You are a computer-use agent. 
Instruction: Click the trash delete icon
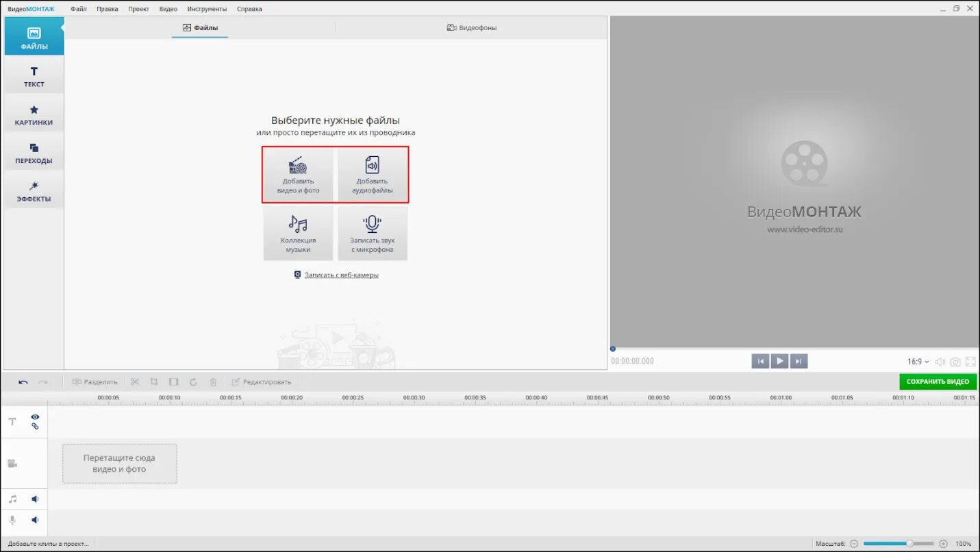click(x=213, y=381)
